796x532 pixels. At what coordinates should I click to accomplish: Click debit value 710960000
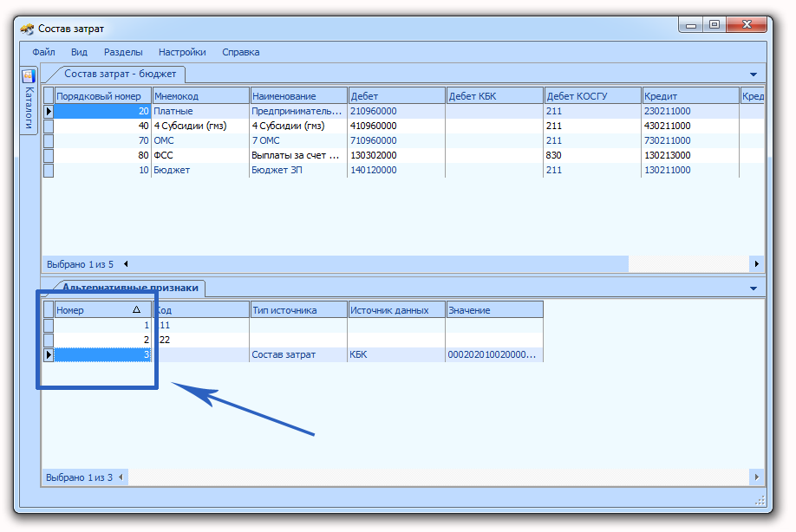(x=396, y=140)
